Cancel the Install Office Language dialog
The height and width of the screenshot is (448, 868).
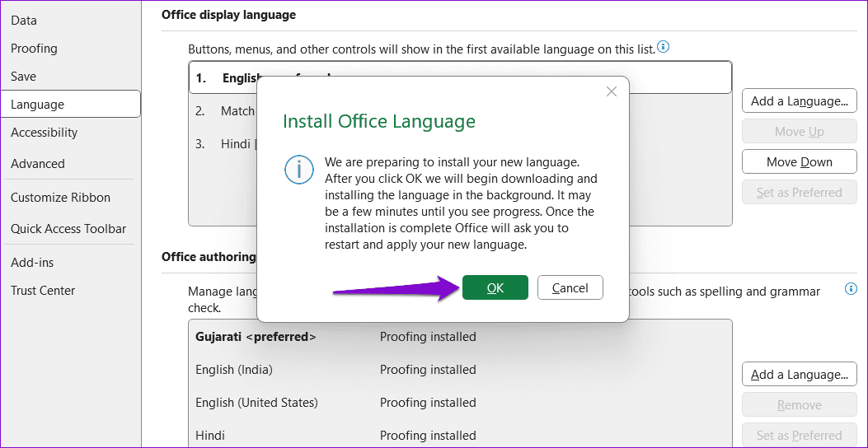coord(570,287)
